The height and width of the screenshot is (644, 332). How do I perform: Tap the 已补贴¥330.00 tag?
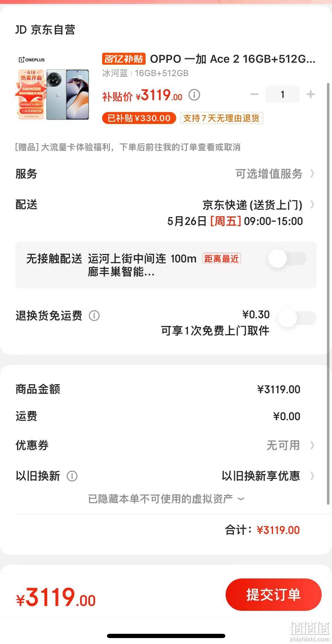click(139, 118)
